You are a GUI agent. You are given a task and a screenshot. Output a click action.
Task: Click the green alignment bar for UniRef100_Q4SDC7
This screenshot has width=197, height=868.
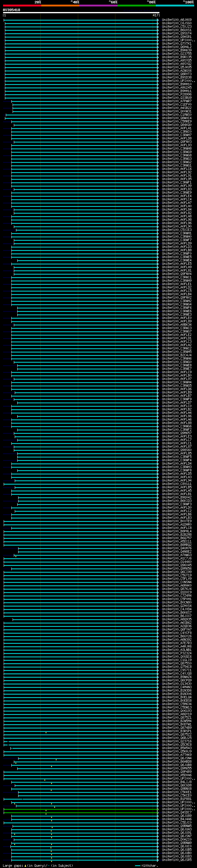(x=81, y=812)
